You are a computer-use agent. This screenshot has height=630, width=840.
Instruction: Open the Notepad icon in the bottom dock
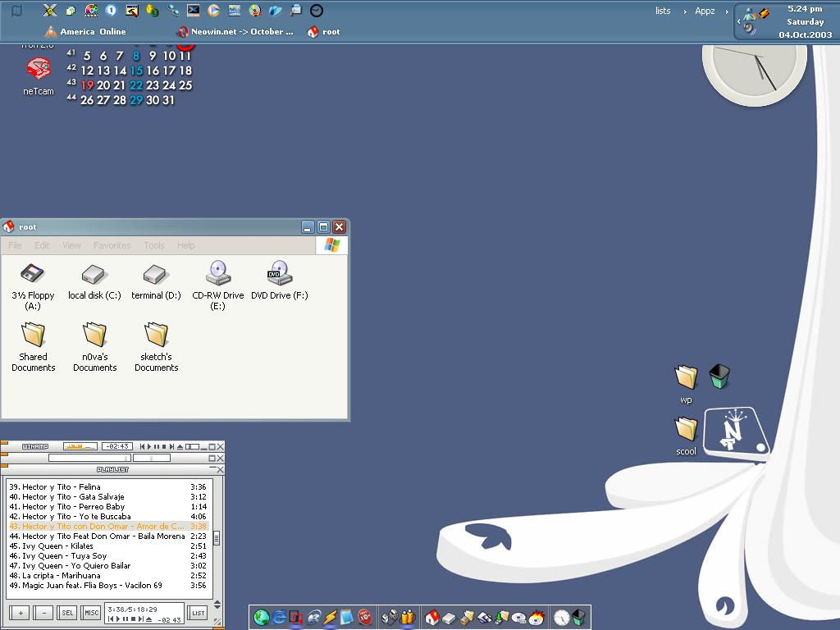347,618
